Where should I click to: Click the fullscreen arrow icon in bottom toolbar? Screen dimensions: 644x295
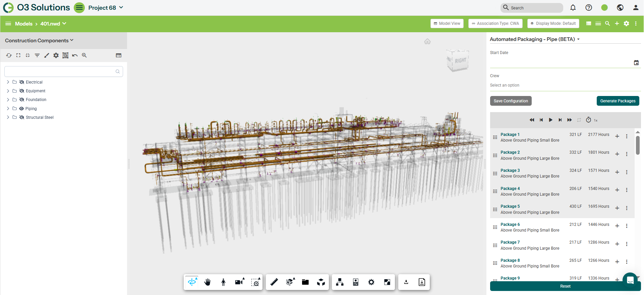387,282
